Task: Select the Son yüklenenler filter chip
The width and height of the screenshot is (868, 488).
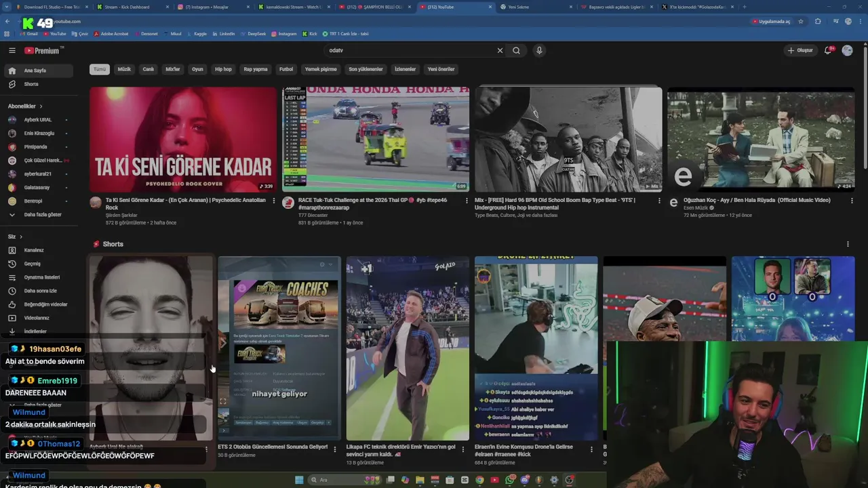Action: [366, 69]
